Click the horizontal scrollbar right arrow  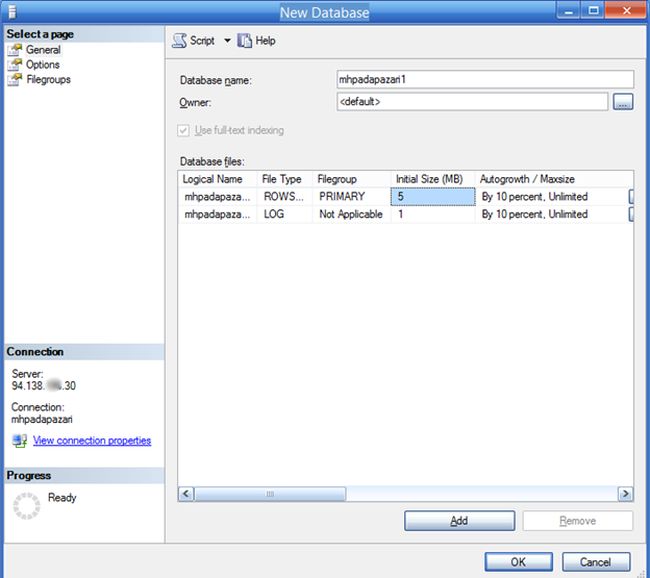(x=625, y=493)
